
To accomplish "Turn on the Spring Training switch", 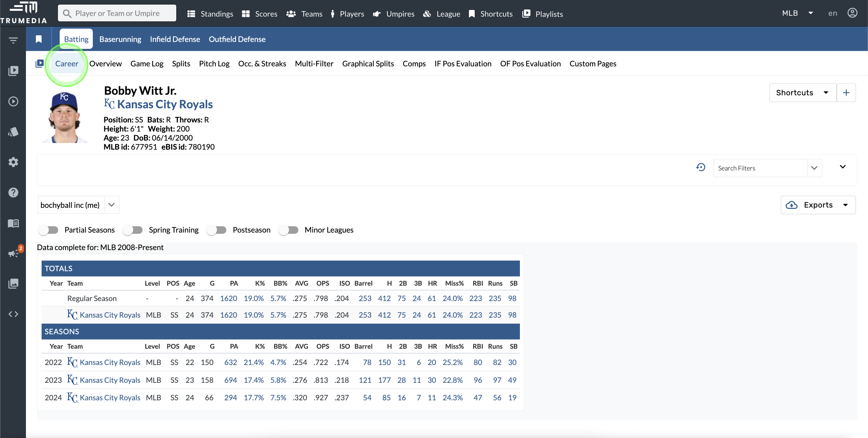I will 133,230.
